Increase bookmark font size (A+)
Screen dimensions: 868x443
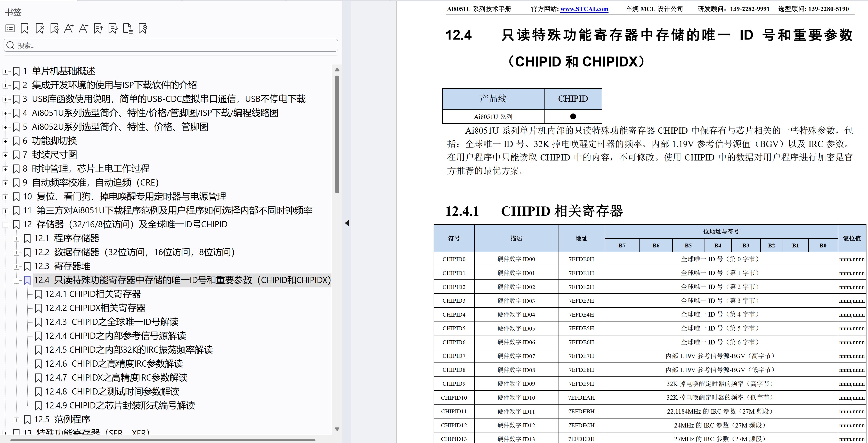tap(69, 29)
